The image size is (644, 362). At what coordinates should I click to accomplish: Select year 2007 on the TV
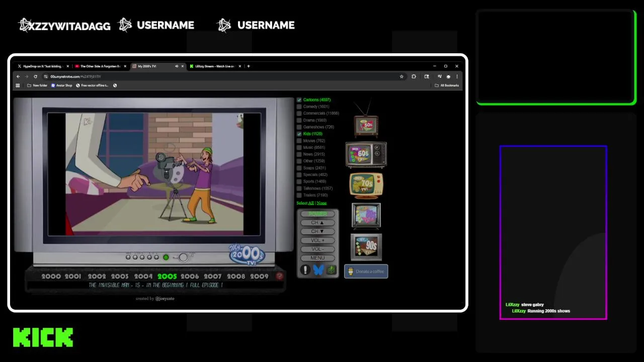point(212,276)
